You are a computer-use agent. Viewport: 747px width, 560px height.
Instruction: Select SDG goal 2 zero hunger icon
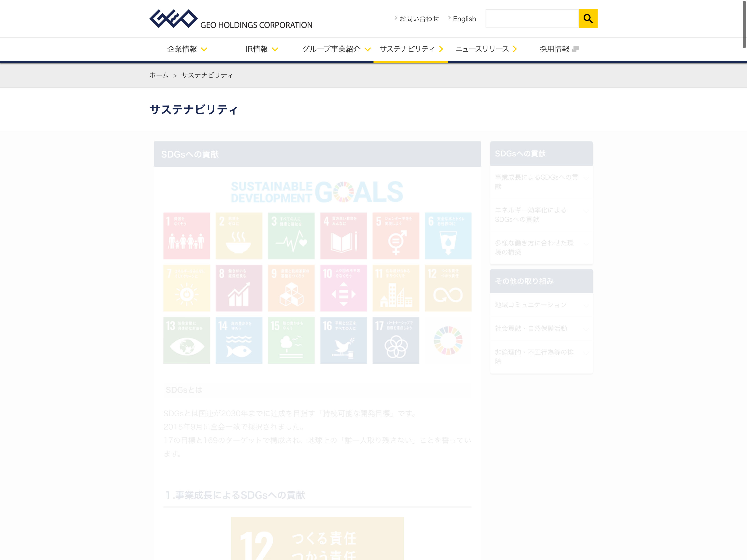239,236
